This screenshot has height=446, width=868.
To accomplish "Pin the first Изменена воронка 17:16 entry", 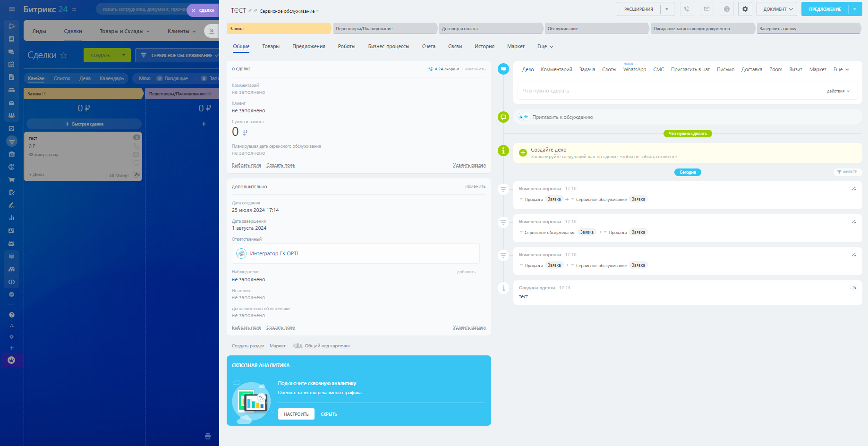I will coord(854,189).
